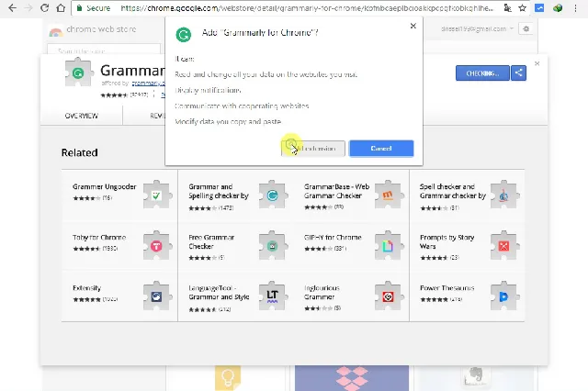Select the Extensity extension icon
The image size is (588, 391).
(157, 296)
